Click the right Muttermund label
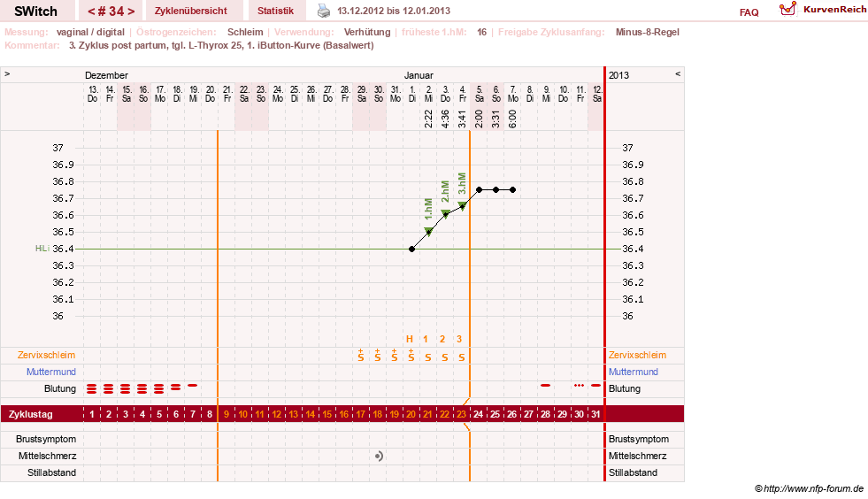This screenshot has height=499, width=868. (x=634, y=372)
